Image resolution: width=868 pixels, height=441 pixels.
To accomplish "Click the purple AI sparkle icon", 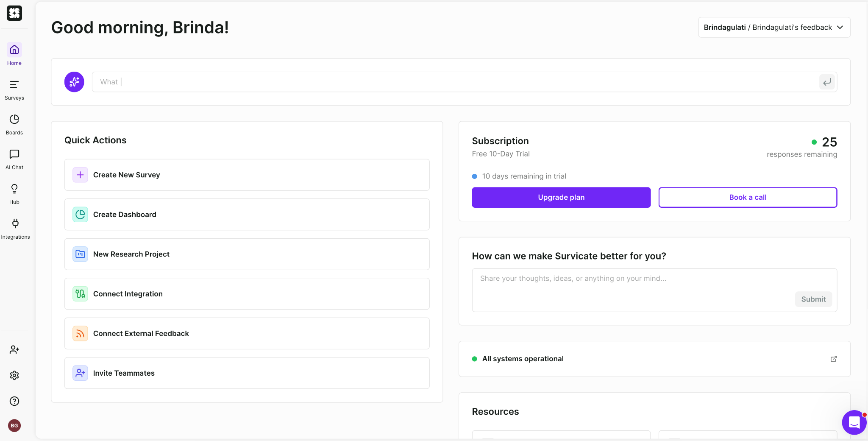I will point(74,82).
